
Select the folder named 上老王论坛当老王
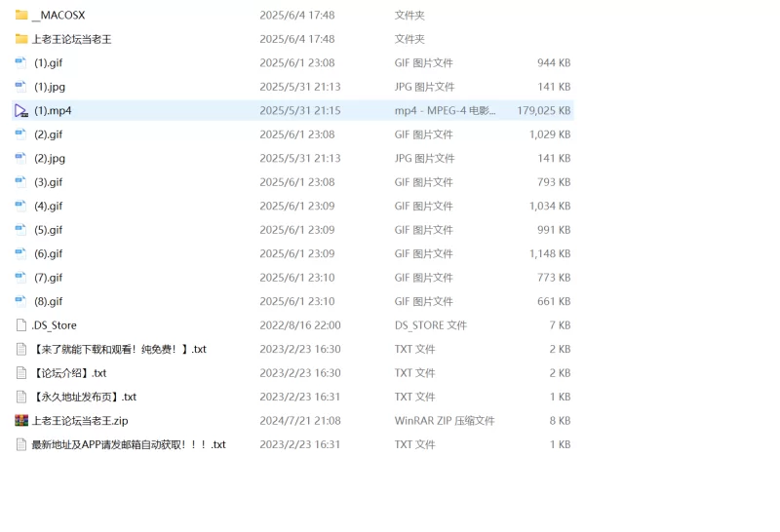tap(71, 39)
